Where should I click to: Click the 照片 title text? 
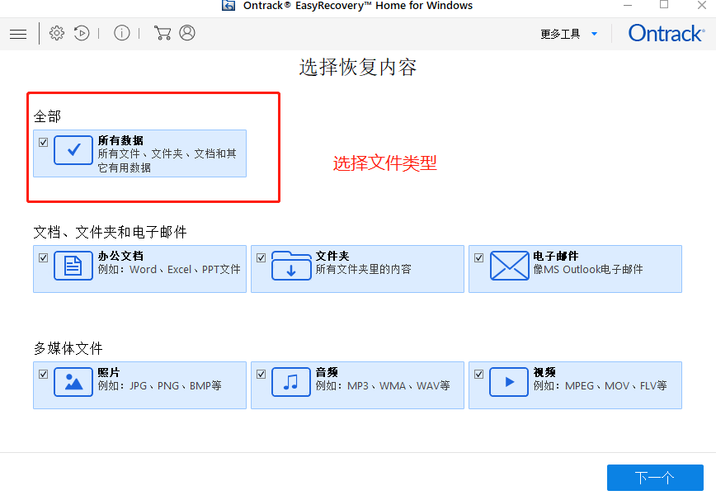pos(109,372)
